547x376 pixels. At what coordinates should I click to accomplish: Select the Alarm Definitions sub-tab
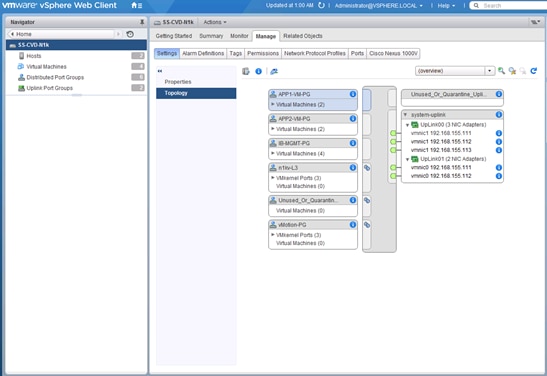tap(203, 53)
